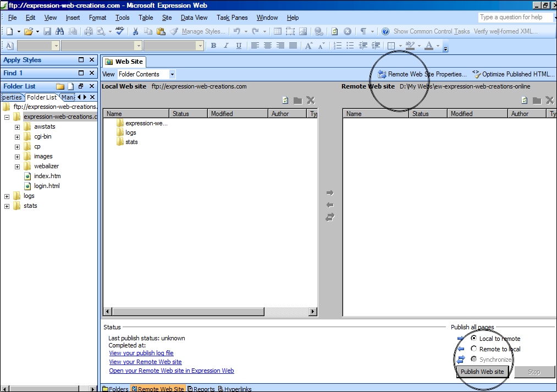Refresh the local web site listing
Screen dimensions: 557x392
(285, 101)
